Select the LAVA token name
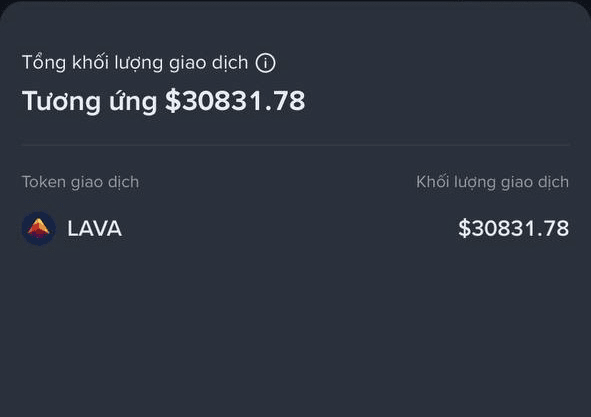This screenshot has width=591, height=417. [95, 228]
